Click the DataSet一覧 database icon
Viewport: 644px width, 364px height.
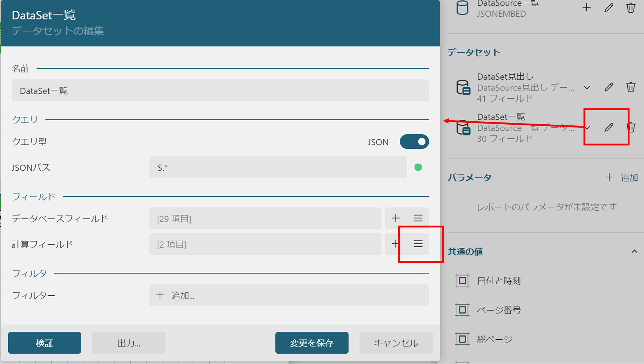point(463,128)
